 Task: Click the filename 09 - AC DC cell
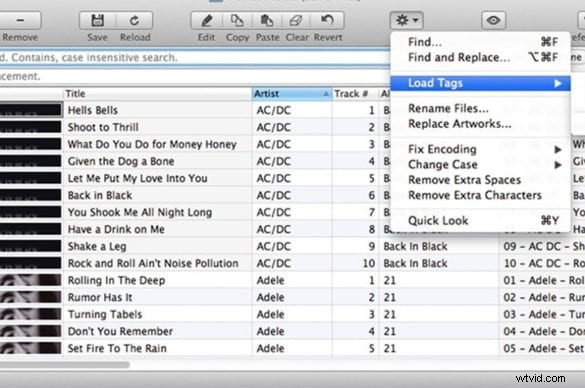coord(542,246)
